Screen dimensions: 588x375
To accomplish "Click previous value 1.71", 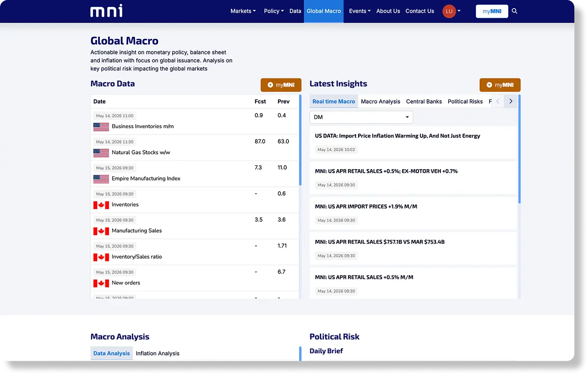I will pyautogui.click(x=282, y=246).
